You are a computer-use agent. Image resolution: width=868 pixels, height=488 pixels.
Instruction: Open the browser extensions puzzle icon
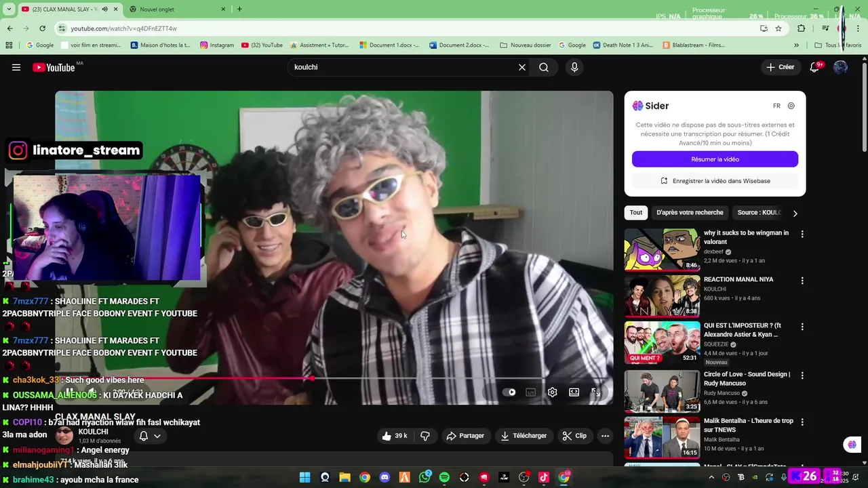802,28
